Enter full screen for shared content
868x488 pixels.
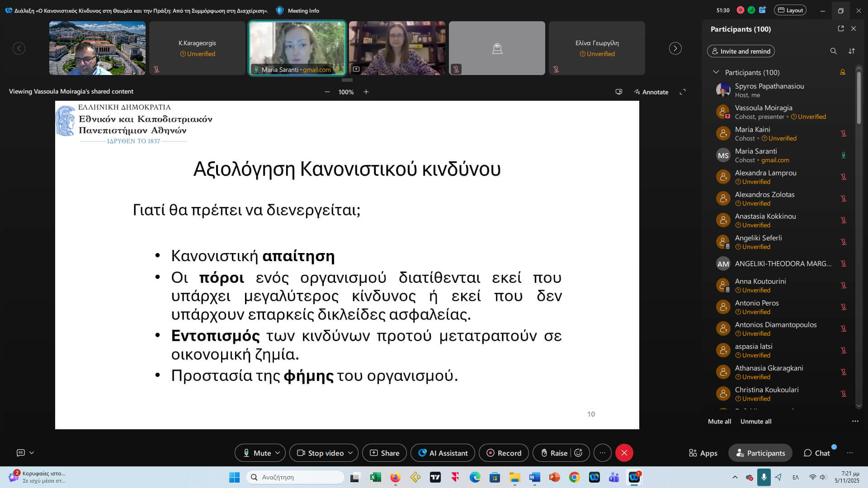pyautogui.click(x=683, y=92)
